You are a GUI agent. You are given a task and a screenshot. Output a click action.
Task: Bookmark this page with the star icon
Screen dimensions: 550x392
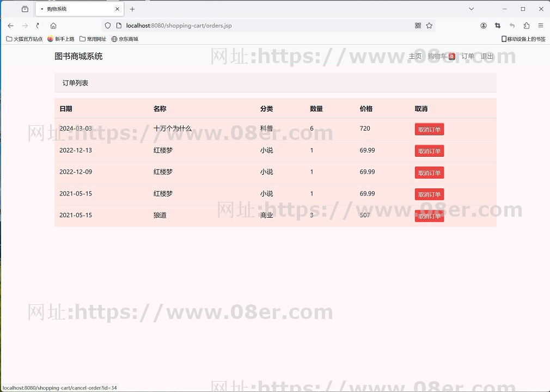tap(429, 26)
